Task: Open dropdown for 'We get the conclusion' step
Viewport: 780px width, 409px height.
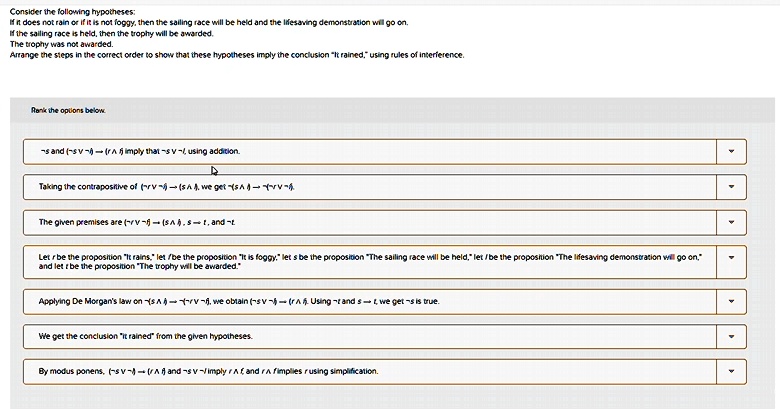Action: [x=731, y=336]
